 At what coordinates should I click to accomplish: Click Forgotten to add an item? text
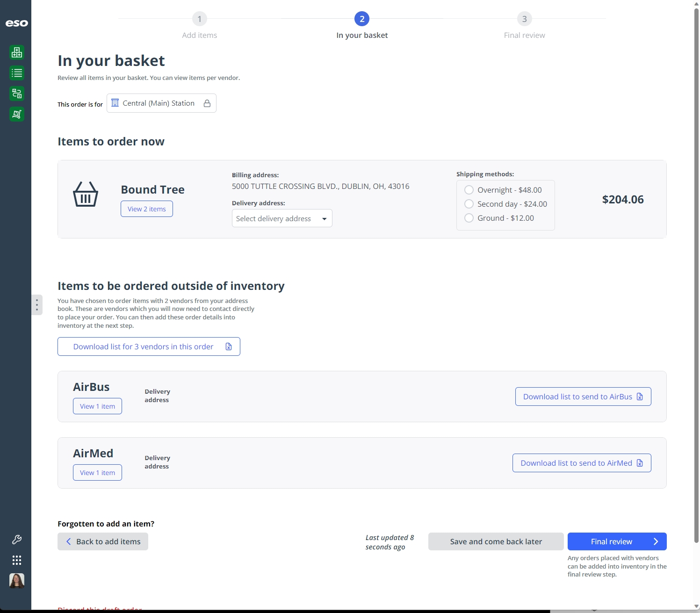tap(106, 524)
